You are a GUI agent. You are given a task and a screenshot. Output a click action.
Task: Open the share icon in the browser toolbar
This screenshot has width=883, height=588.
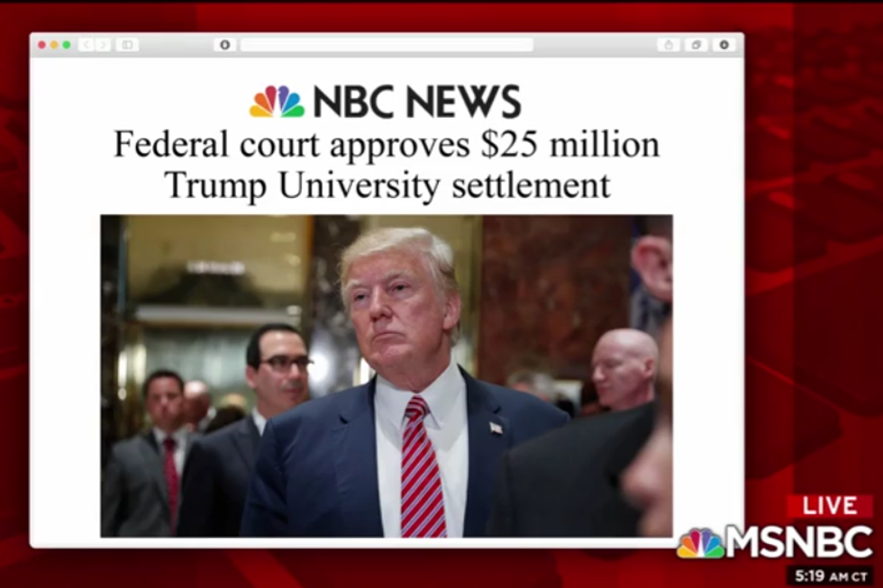point(669,44)
